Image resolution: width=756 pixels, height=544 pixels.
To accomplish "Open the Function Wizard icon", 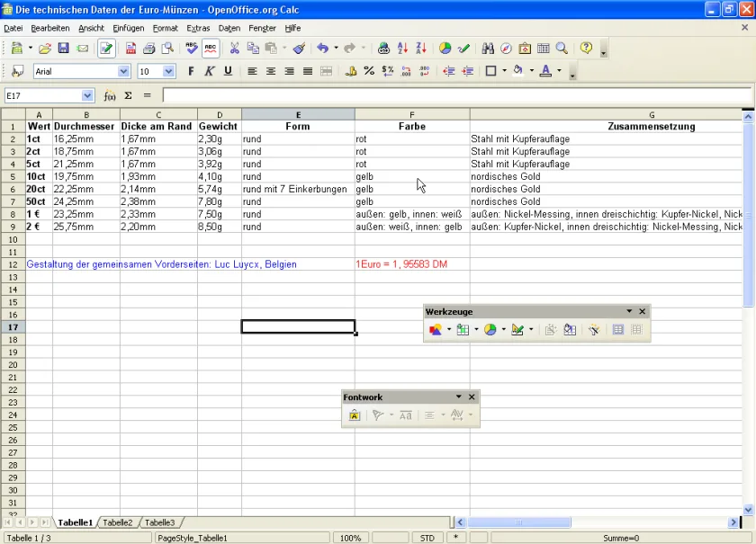I will [110, 96].
